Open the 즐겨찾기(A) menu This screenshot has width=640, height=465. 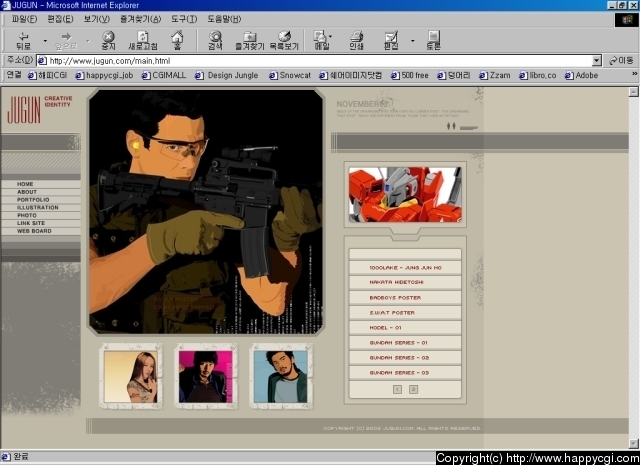pyautogui.click(x=140, y=19)
